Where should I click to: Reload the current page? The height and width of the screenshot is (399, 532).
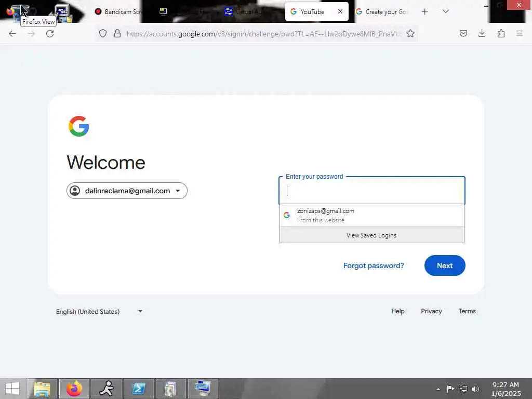(50, 34)
